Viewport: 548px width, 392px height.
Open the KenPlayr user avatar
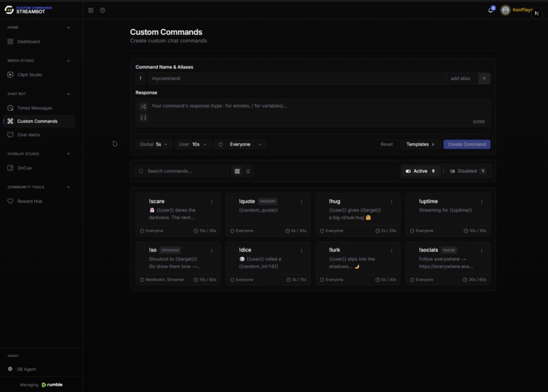pyautogui.click(x=505, y=10)
